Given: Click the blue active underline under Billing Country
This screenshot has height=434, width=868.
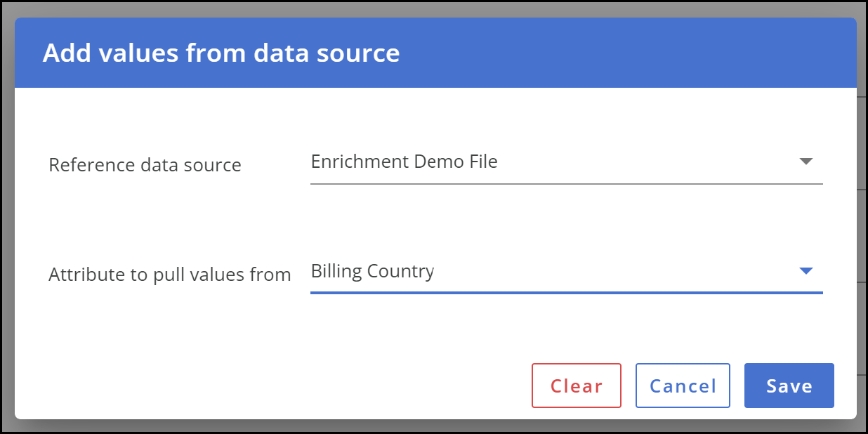Looking at the screenshot, I should pyautogui.click(x=566, y=292).
